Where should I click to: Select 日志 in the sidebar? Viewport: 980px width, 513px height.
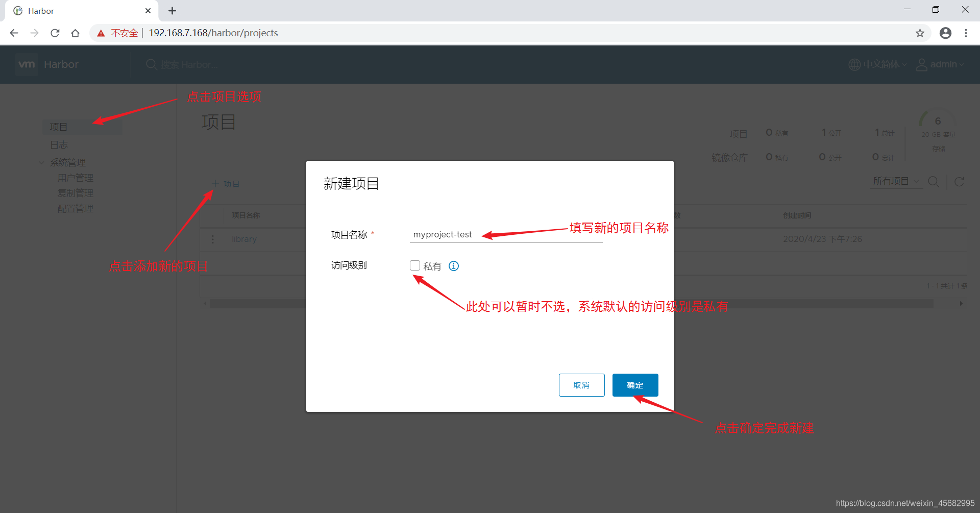59,145
